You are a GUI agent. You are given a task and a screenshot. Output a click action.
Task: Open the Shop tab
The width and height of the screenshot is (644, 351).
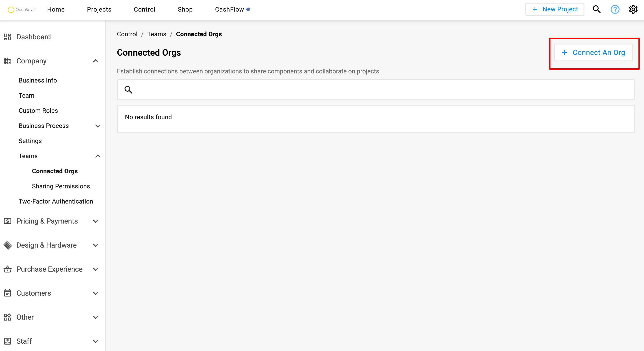click(x=185, y=10)
